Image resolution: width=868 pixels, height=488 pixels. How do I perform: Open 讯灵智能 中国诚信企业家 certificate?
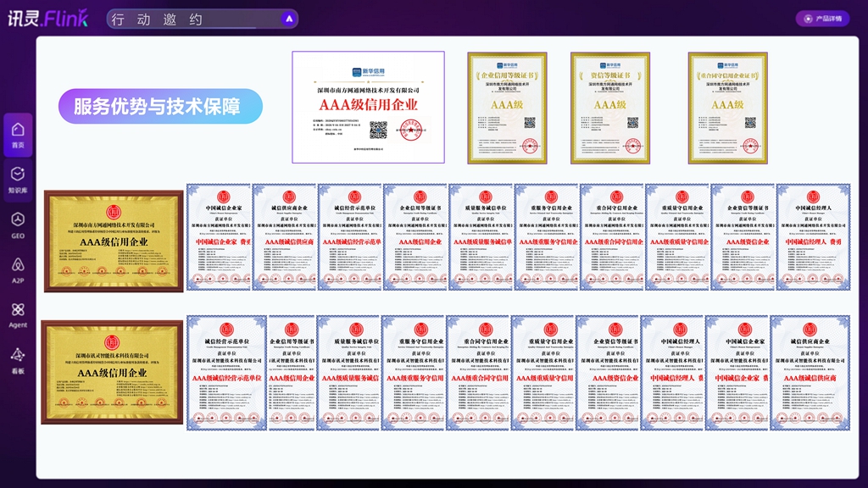pyautogui.click(x=737, y=373)
